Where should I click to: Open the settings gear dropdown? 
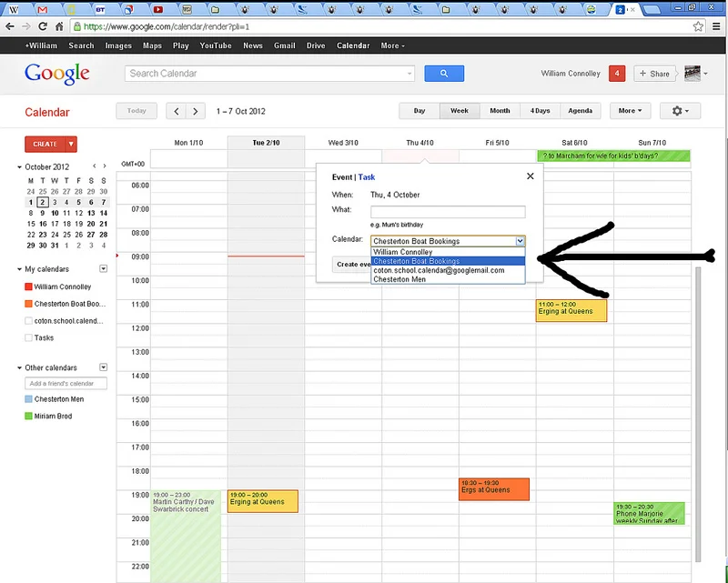pos(680,111)
